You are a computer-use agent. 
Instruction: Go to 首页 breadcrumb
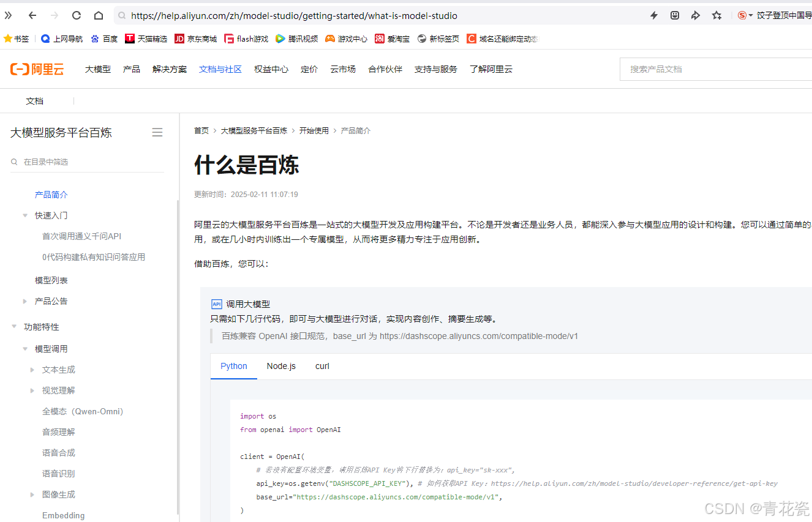[201, 131]
